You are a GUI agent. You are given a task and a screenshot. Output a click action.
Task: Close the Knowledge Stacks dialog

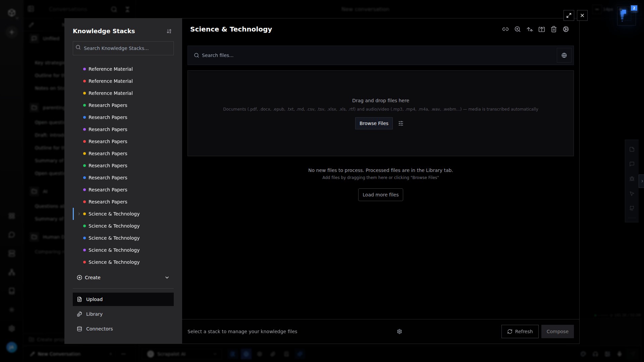click(582, 15)
